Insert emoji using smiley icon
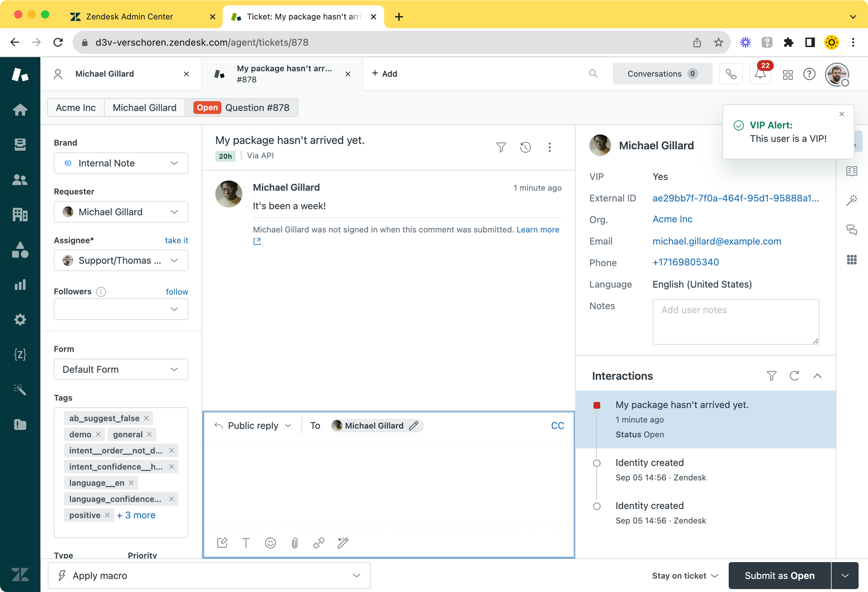 (270, 543)
